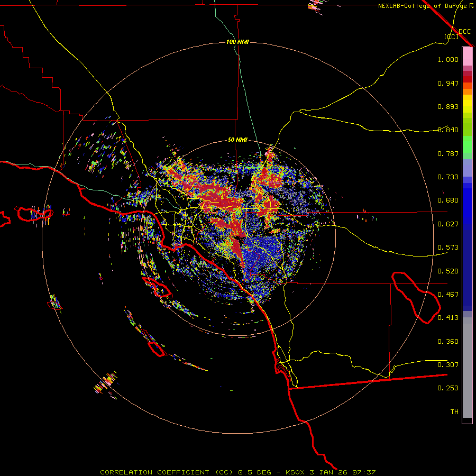476x476 pixels.
Task: Click the 0.413 legend value
Action: click(x=448, y=318)
